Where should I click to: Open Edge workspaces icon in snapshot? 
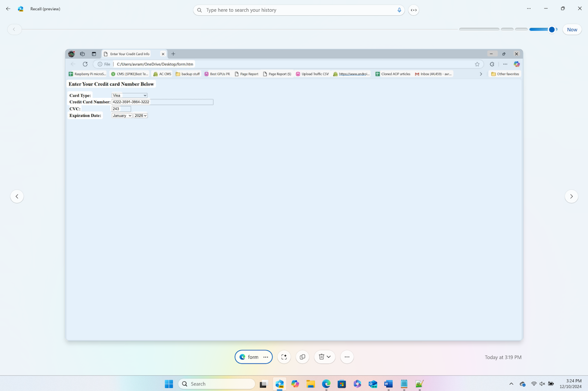pos(82,54)
